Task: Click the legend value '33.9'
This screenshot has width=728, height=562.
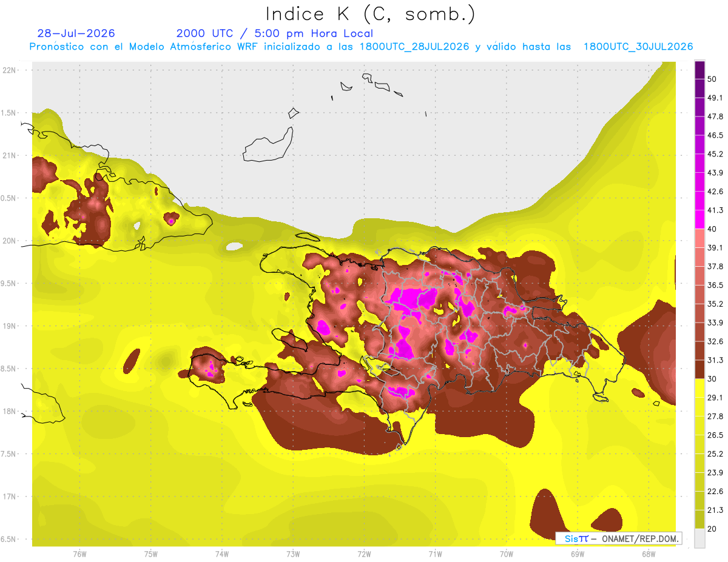Action: tap(715, 323)
